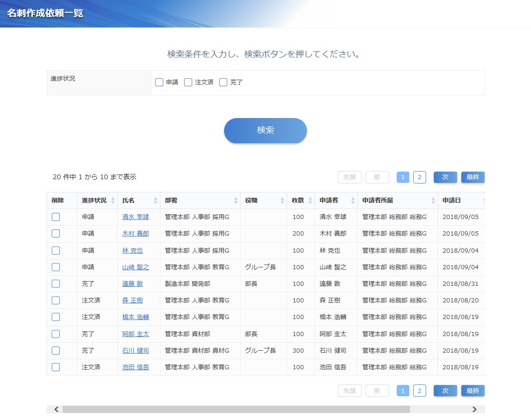531x420 pixels.
Task: Open the 遠藤 敦 name link
Action: [132, 284]
